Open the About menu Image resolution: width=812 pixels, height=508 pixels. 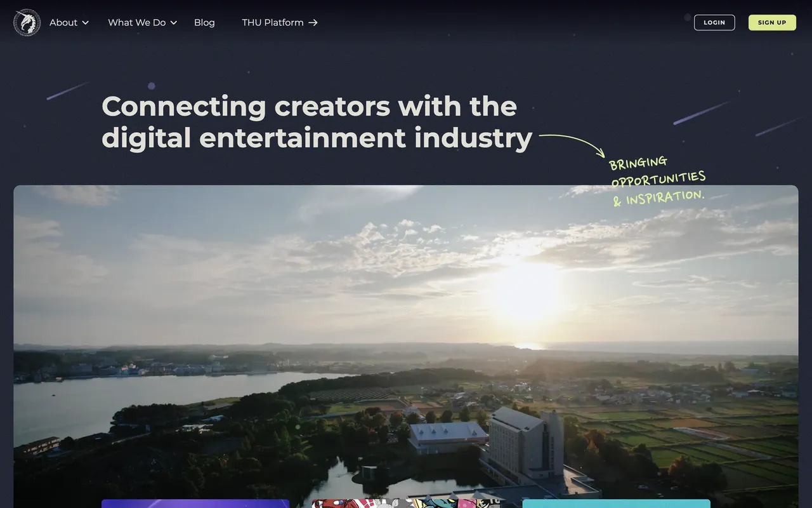point(69,22)
